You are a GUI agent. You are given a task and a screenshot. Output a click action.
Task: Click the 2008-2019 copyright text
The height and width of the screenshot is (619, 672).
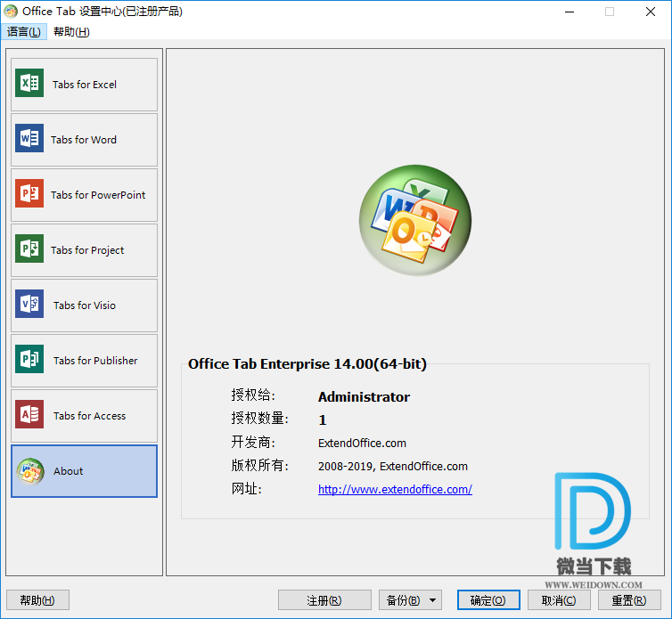point(392,466)
